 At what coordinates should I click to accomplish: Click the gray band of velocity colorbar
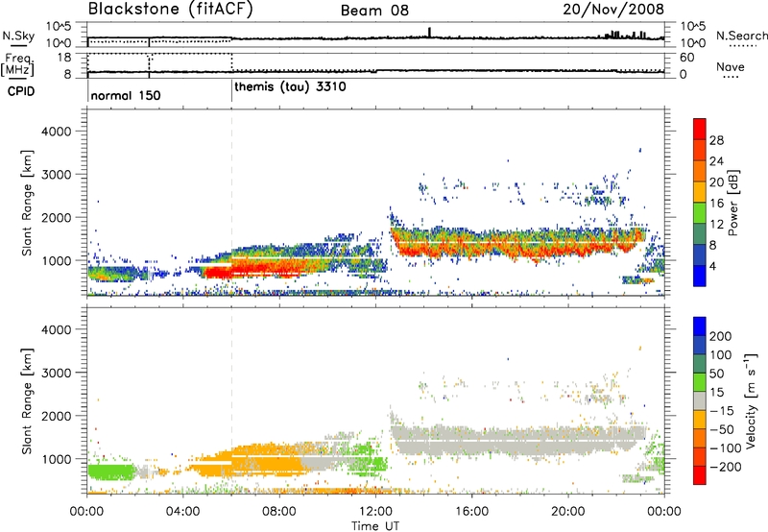(700, 401)
